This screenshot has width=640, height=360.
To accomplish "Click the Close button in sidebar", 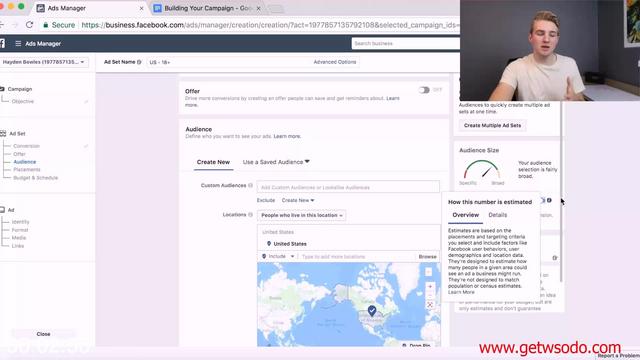I will pos(43,334).
